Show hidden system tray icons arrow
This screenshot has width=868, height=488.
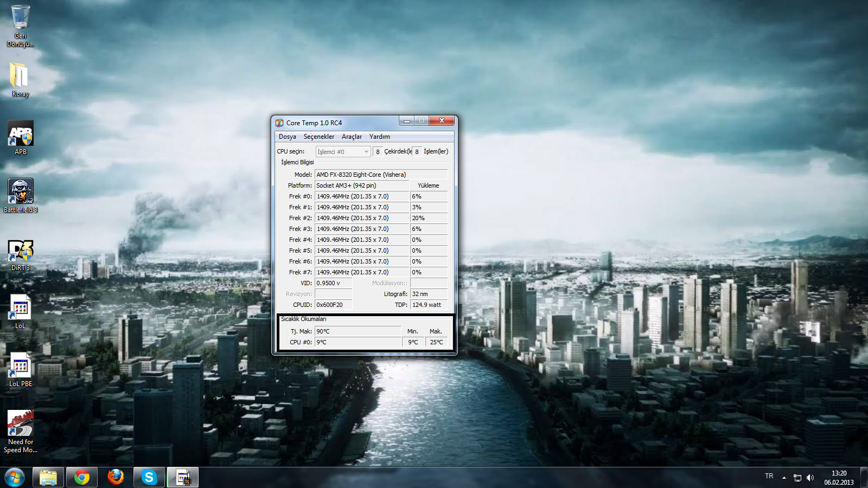point(784,478)
